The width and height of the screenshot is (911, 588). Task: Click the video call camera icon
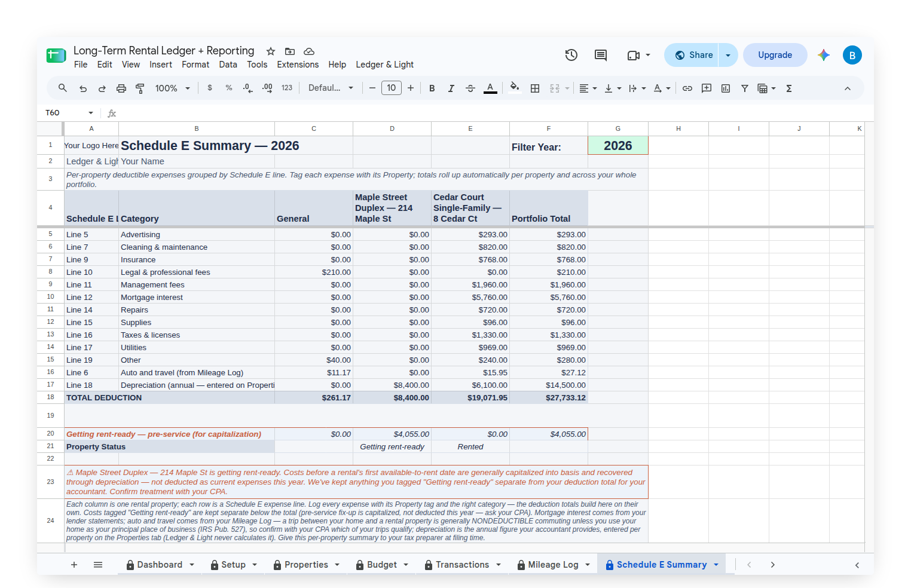(634, 55)
